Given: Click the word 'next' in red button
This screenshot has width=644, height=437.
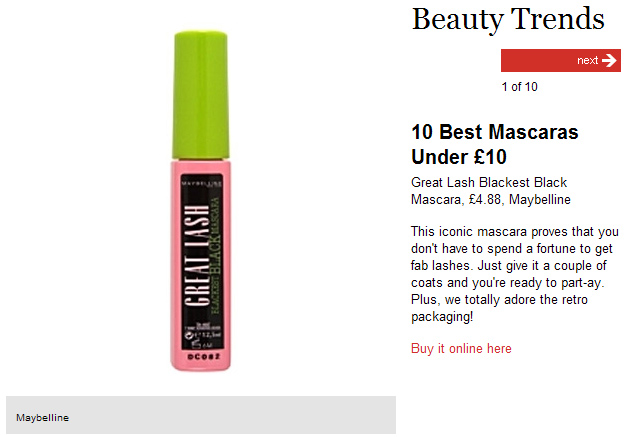Looking at the screenshot, I should pyautogui.click(x=587, y=60).
